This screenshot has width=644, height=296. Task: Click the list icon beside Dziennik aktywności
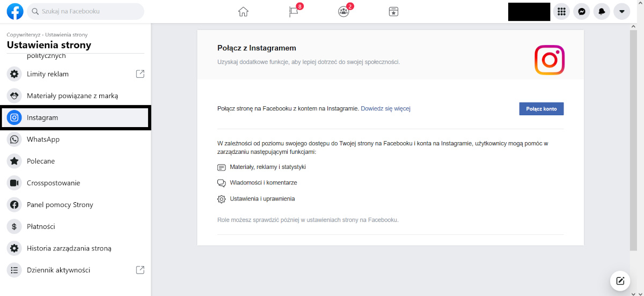tap(14, 270)
